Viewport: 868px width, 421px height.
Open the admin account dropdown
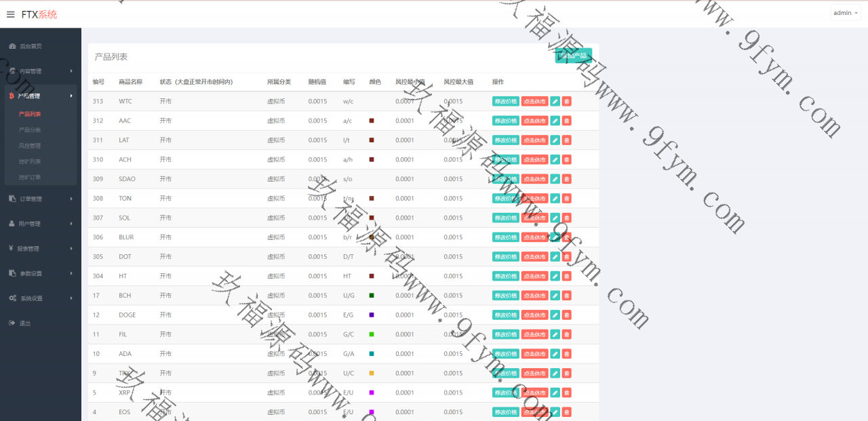tap(845, 13)
